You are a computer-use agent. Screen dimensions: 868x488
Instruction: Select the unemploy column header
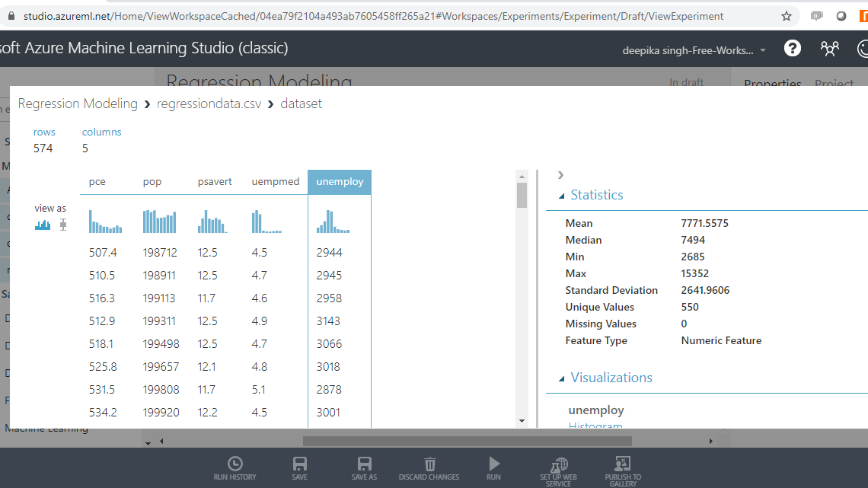[x=340, y=181]
